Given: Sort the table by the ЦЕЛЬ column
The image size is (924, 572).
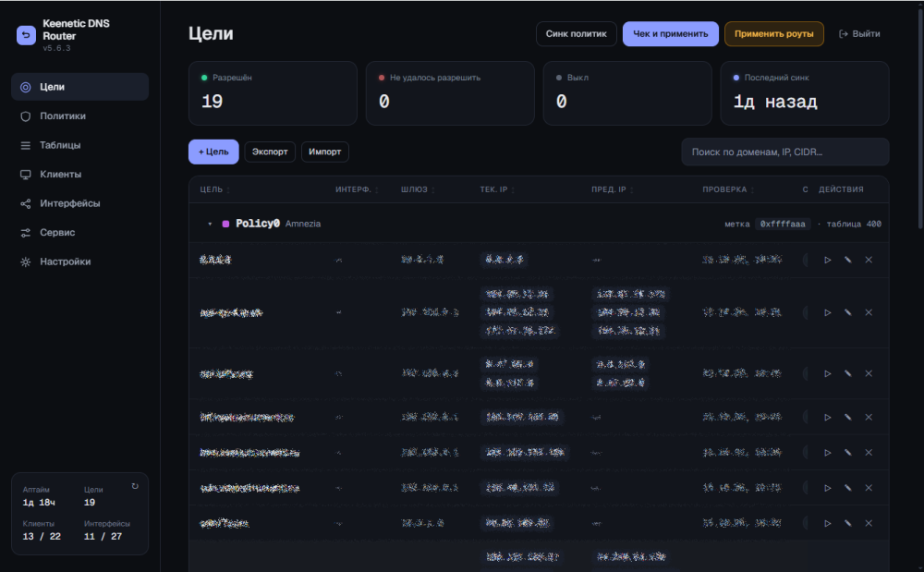Looking at the screenshot, I should [214, 189].
